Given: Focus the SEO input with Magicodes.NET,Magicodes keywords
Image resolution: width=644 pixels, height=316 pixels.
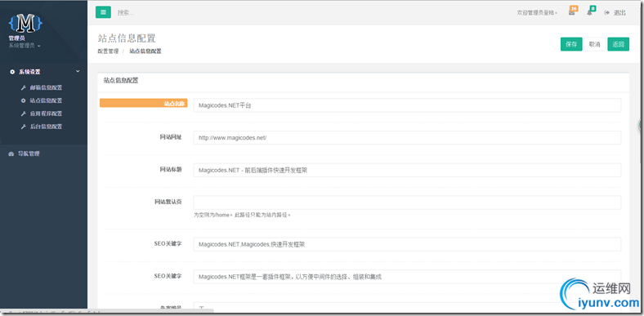Looking at the screenshot, I should click(407, 244).
